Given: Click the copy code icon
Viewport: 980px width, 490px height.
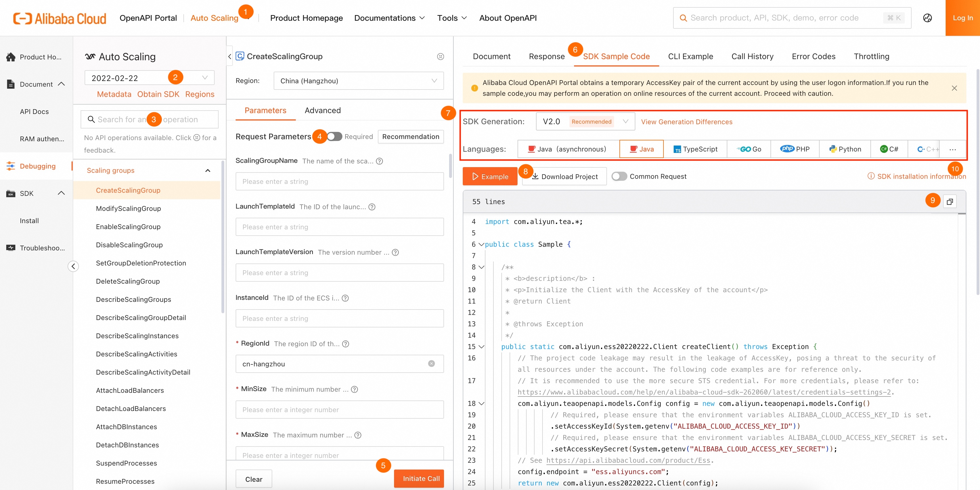Looking at the screenshot, I should click(x=950, y=202).
